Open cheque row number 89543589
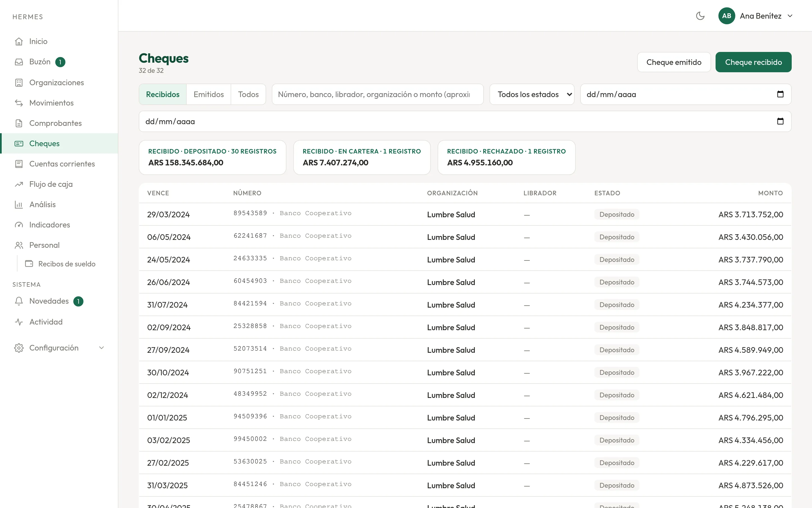The height and width of the screenshot is (508, 812). (465, 214)
